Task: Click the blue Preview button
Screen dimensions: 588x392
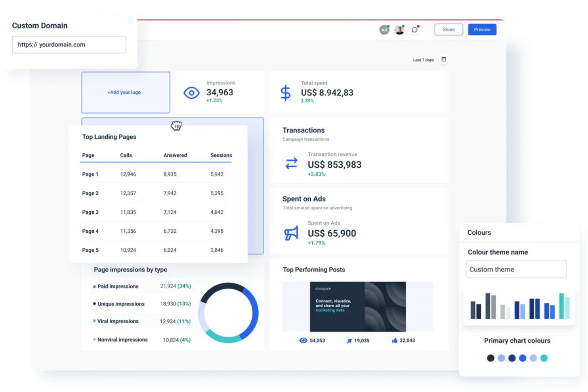Action: pyautogui.click(x=482, y=29)
